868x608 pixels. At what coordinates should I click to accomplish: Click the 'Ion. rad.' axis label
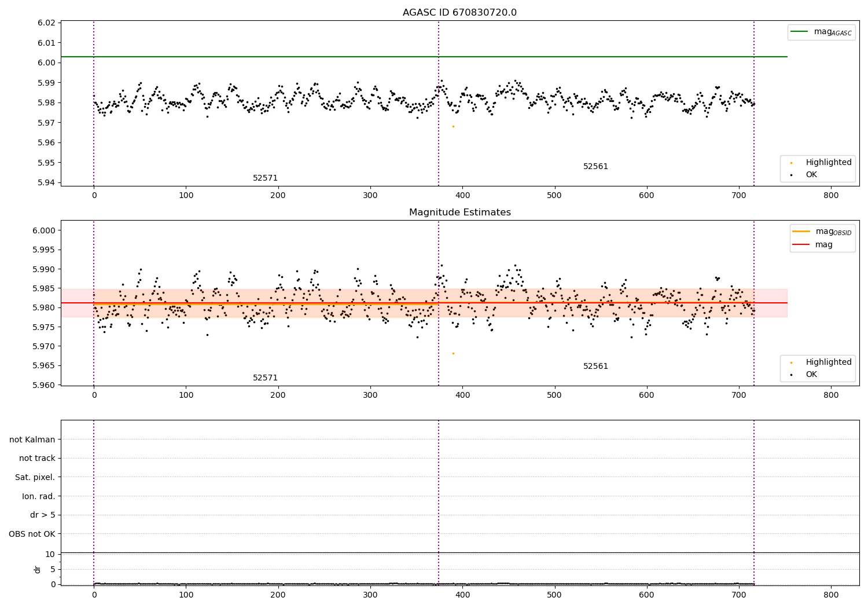click(39, 497)
